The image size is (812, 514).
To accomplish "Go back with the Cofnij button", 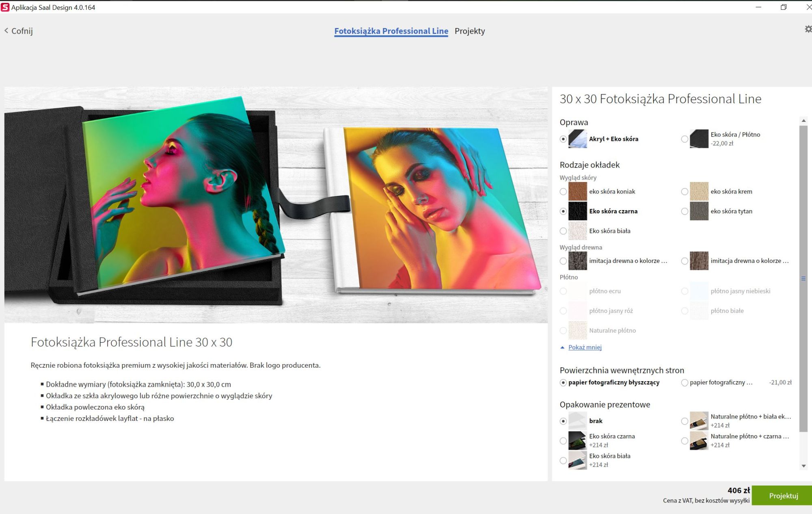I will point(19,31).
